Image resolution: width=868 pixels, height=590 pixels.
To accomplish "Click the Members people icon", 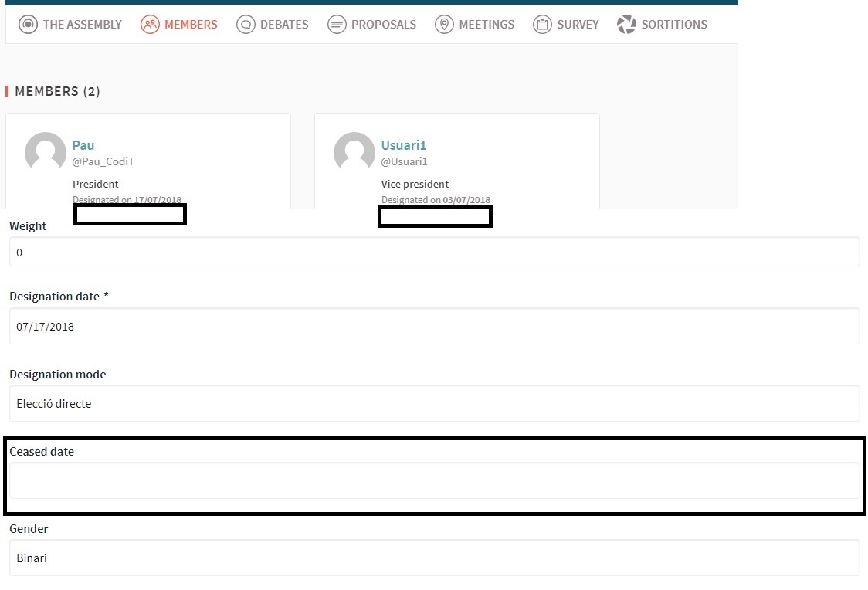I will click(150, 25).
